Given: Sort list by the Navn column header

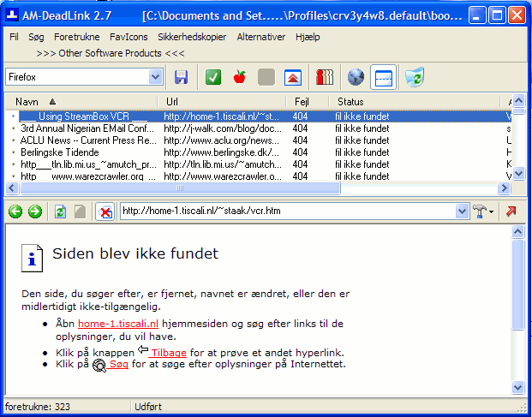Looking at the screenshot, I should pos(81,102).
